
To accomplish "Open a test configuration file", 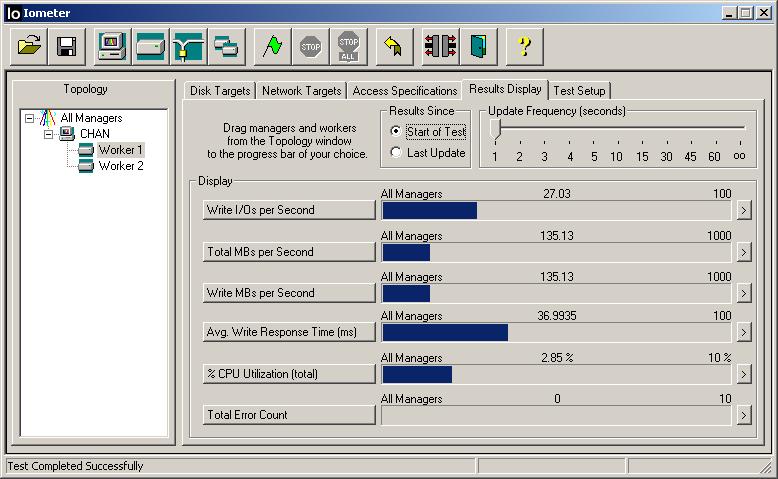I will pos(29,47).
